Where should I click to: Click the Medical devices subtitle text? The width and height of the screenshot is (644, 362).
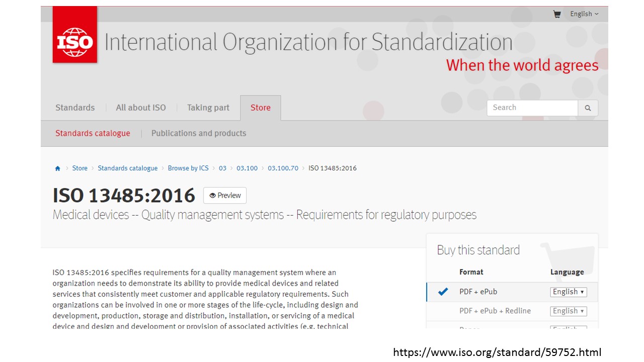265,215
